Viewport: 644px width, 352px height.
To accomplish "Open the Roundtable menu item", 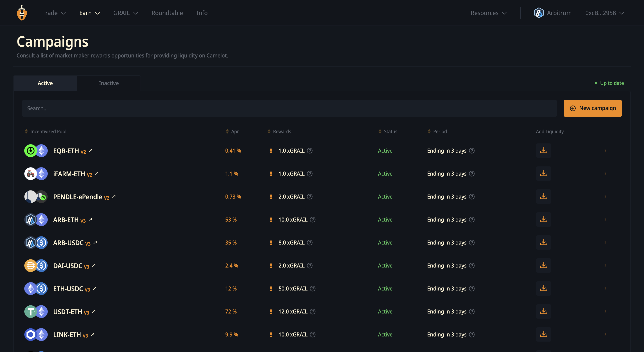I will click(x=167, y=13).
